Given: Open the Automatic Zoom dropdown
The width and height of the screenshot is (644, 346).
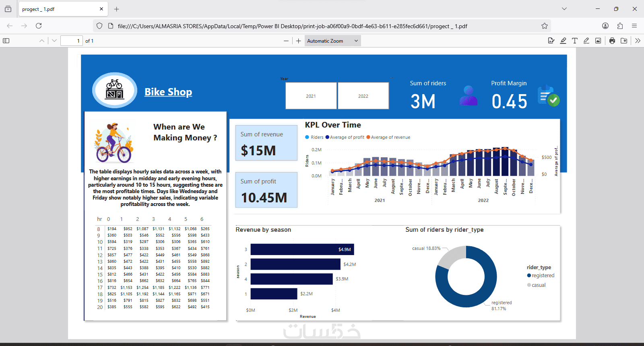Looking at the screenshot, I should click(x=332, y=41).
